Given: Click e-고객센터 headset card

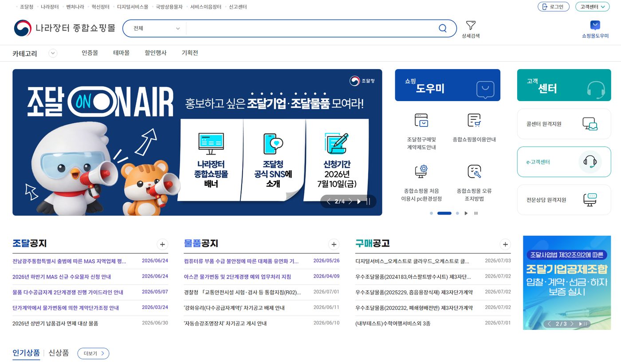Looking at the screenshot, I should (564, 162).
